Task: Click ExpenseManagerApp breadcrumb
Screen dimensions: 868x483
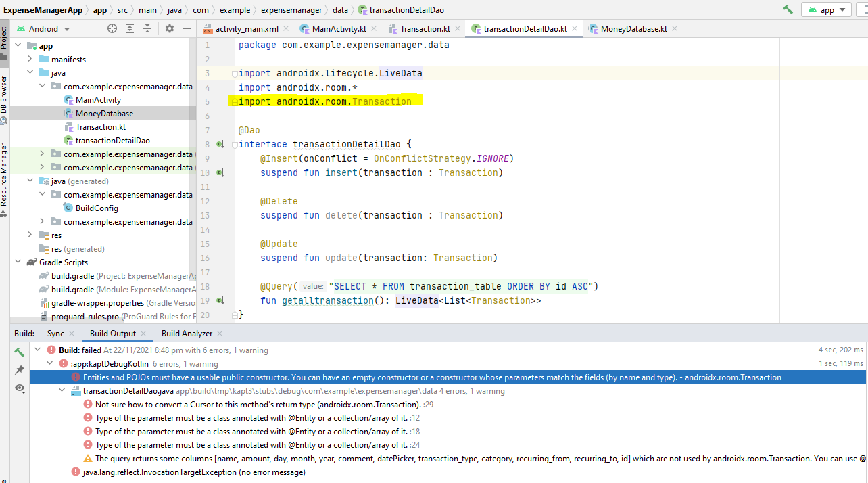Action: tap(43, 10)
